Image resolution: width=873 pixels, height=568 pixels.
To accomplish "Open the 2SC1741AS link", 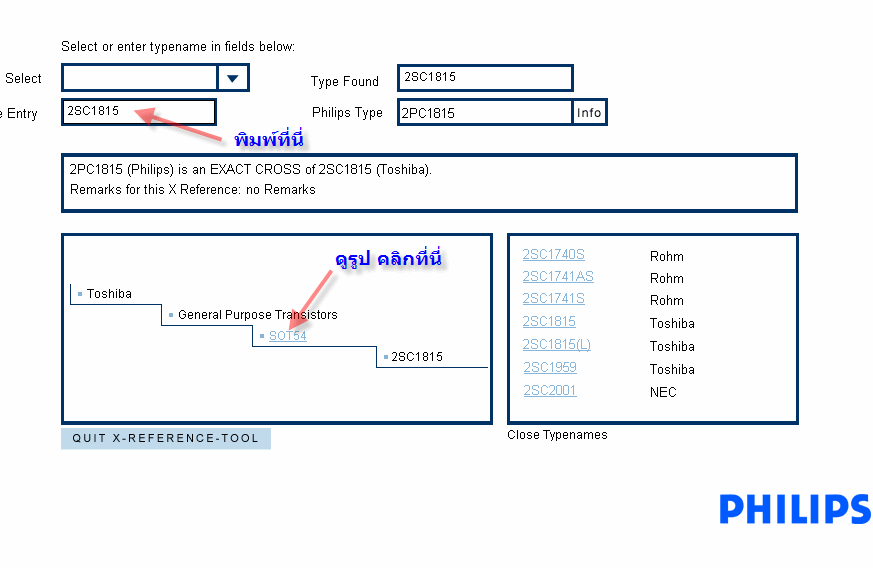I will [558, 277].
